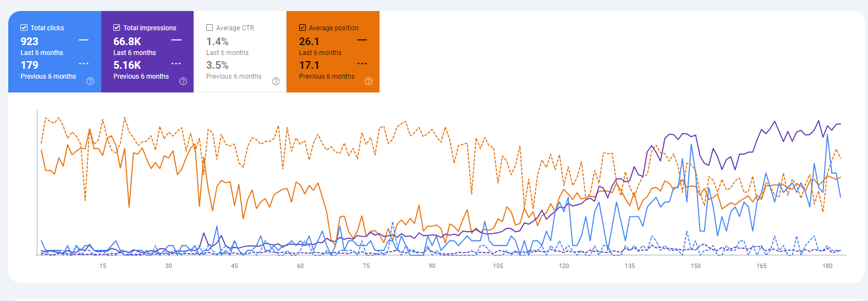Open help icon in Average position card
Screen dimensions: 868x301
(x=369, y=81)
